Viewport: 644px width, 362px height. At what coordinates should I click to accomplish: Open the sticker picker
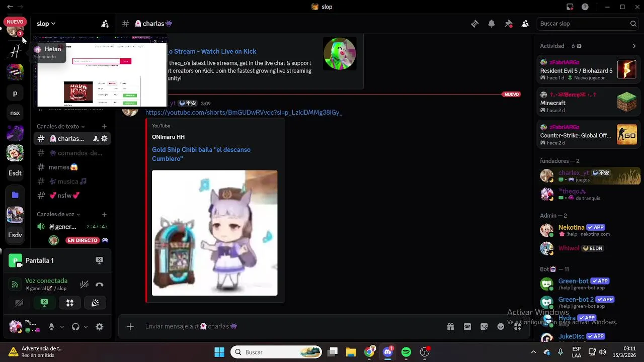(484, 326)
